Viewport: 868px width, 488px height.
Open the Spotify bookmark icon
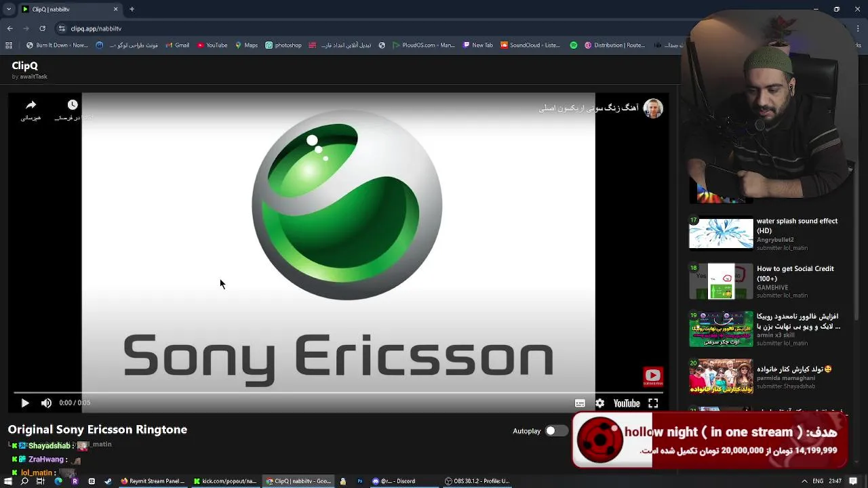(574, 45)
